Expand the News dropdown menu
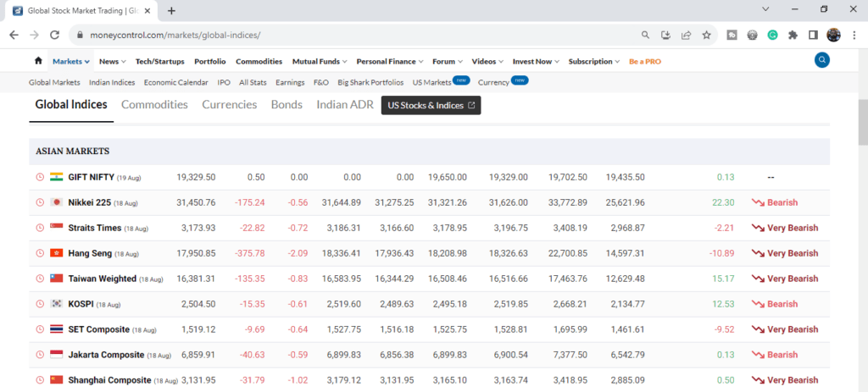This screenshot has width=868, height=392. 113,61
